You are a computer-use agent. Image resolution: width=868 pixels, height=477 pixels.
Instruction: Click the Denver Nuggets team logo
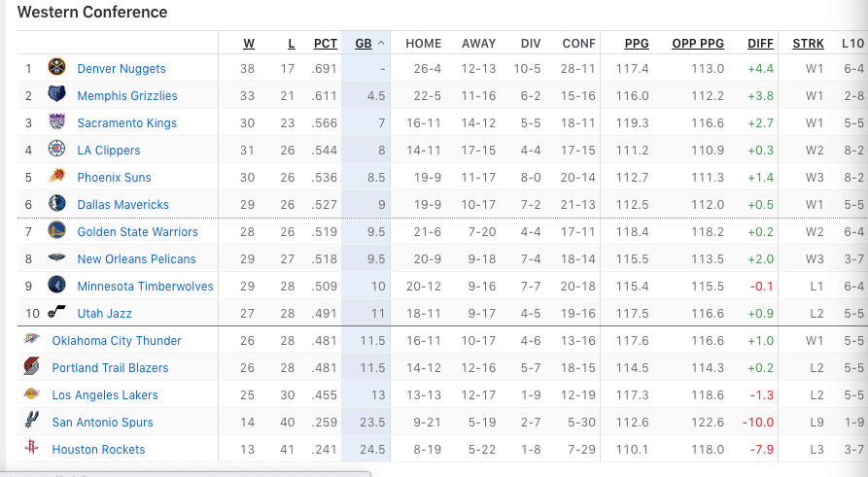click(57, 67)
